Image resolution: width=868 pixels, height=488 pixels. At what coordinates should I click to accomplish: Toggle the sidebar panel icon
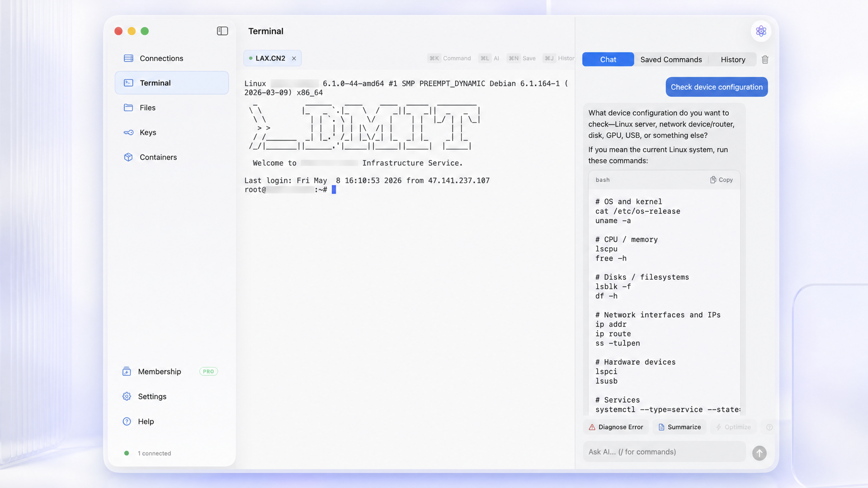(222, 31)
